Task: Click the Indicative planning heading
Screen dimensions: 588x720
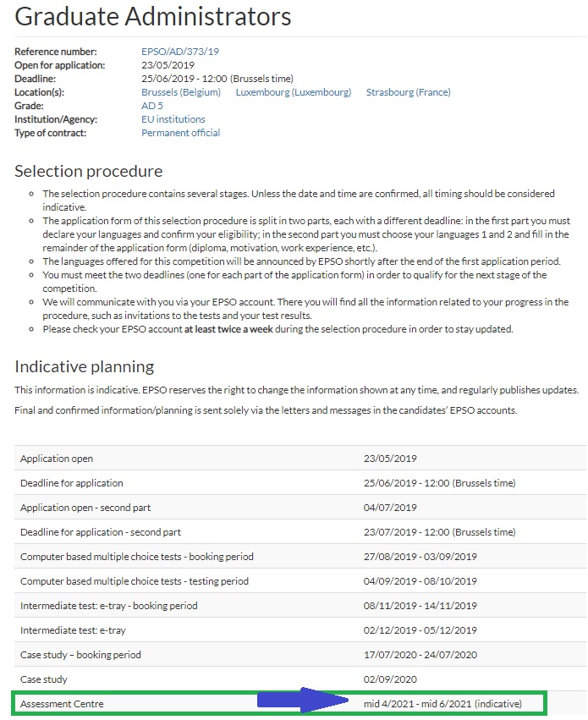Action: (x=84, y=366)
